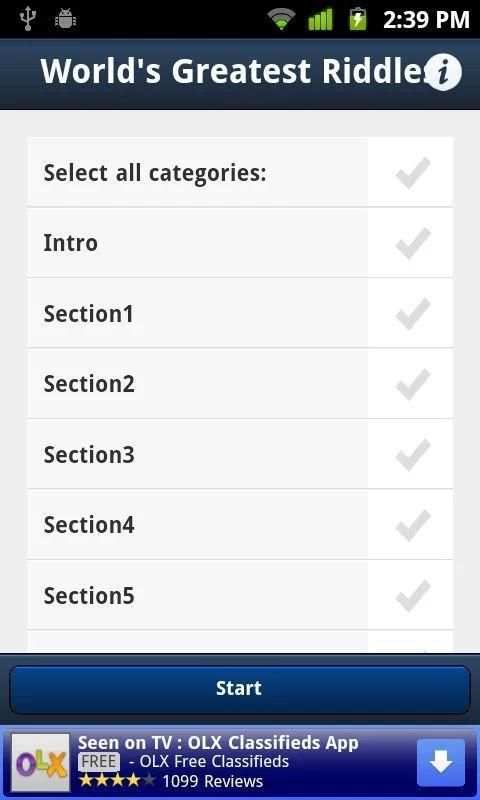480x800 pixels.
Task: Tap the Wi-Fi status icon
Action: click(281, 19)
